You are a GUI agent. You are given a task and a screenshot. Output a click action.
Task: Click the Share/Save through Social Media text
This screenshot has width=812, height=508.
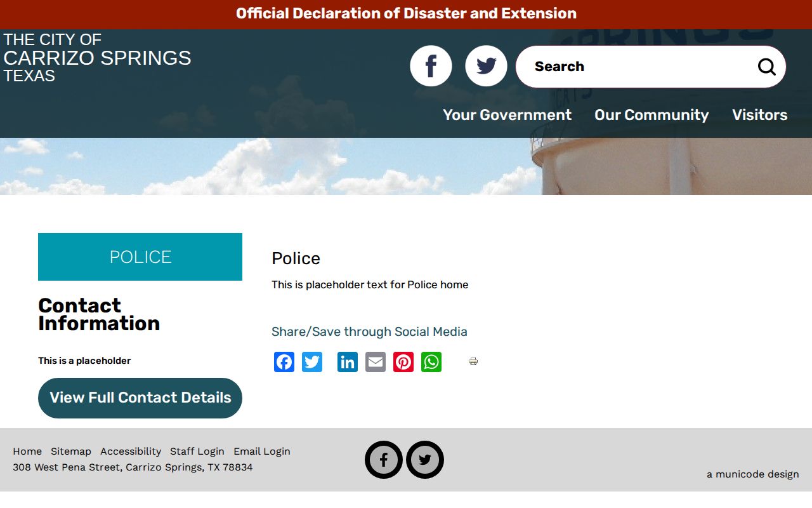[369, 331]
